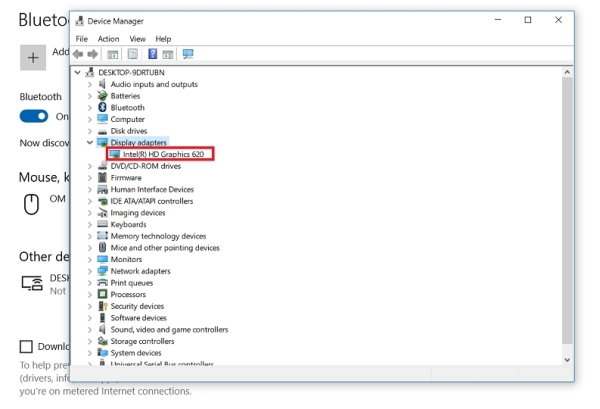Click Scan for hardware changes monitor icon

point(188,54)
